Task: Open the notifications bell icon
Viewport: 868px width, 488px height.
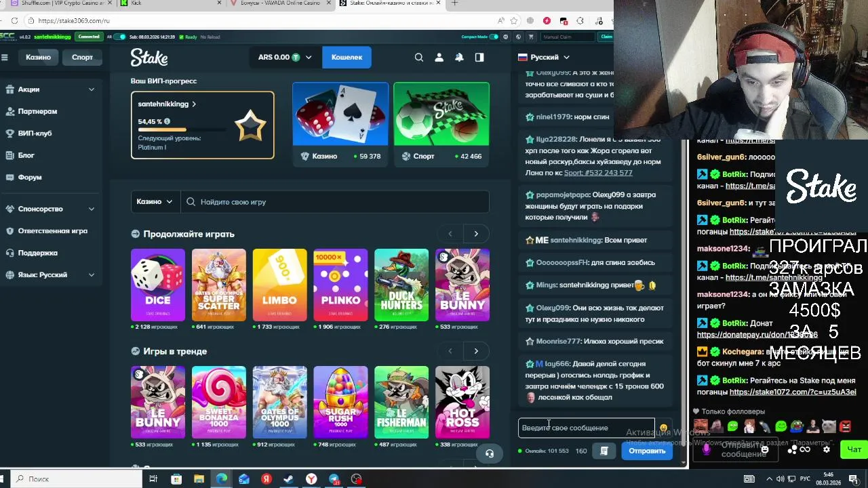Action: tap(459, 58)
